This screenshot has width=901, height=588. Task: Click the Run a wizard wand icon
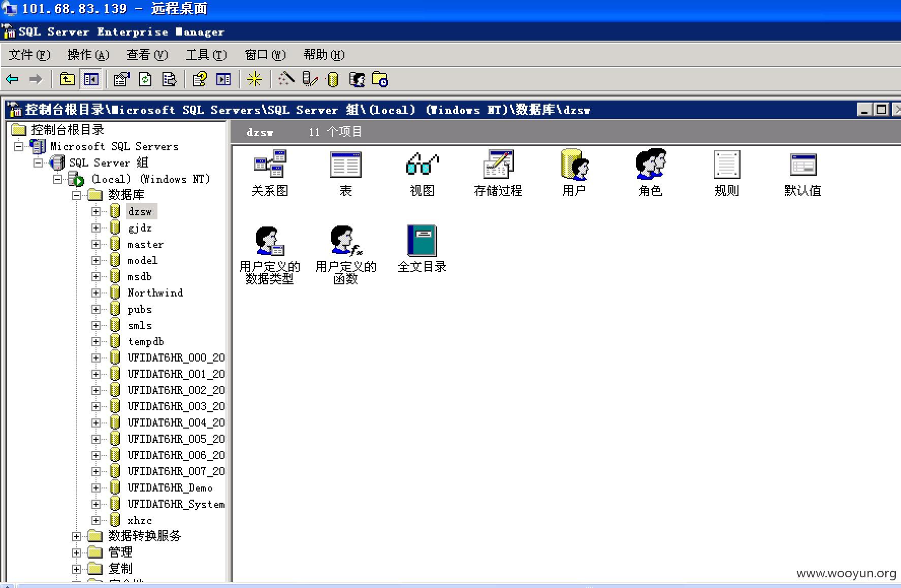click(286, 79)
